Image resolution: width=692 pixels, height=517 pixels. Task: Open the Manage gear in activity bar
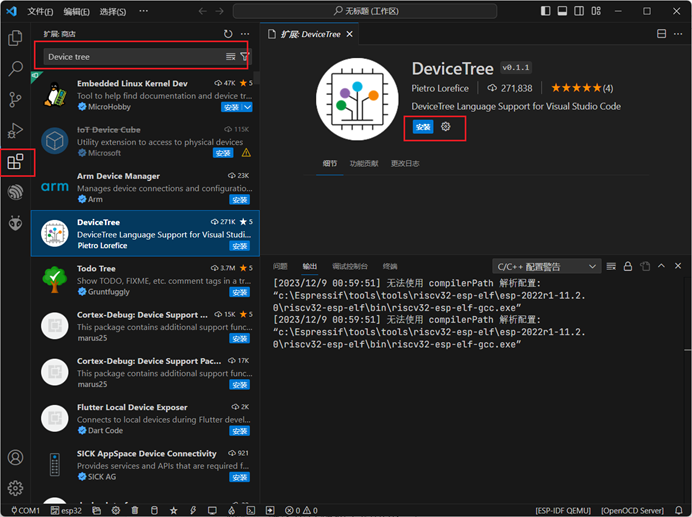[15, 488]
